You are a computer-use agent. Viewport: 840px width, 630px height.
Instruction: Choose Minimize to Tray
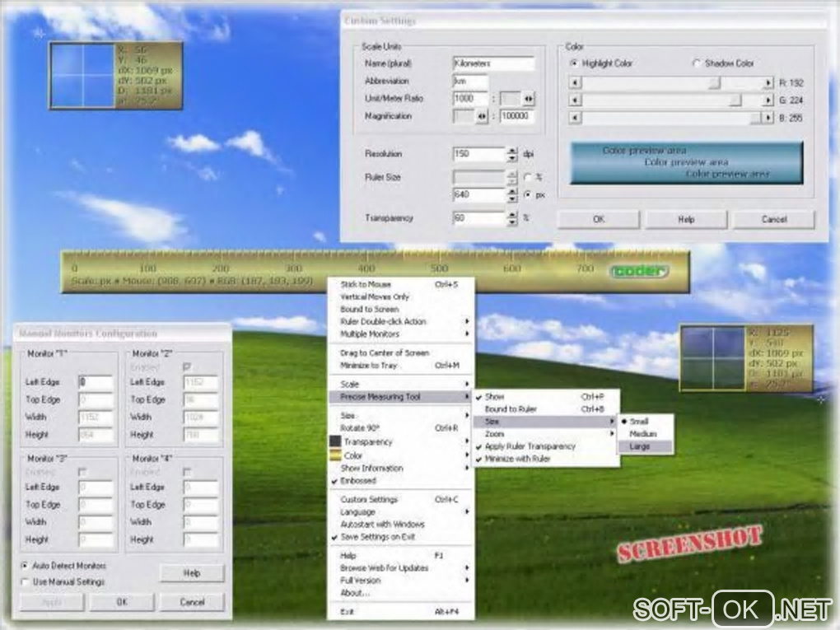401,366
